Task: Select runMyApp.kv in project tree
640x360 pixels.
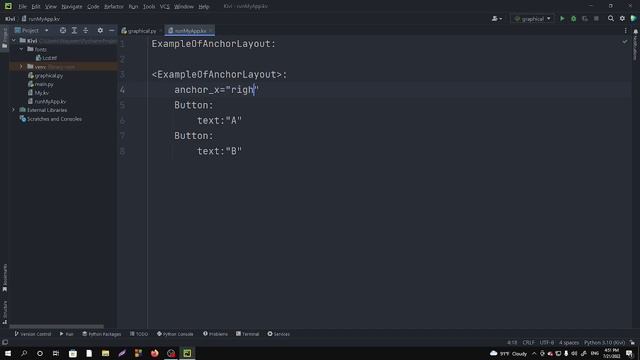Action: click(x=47, y=101)
